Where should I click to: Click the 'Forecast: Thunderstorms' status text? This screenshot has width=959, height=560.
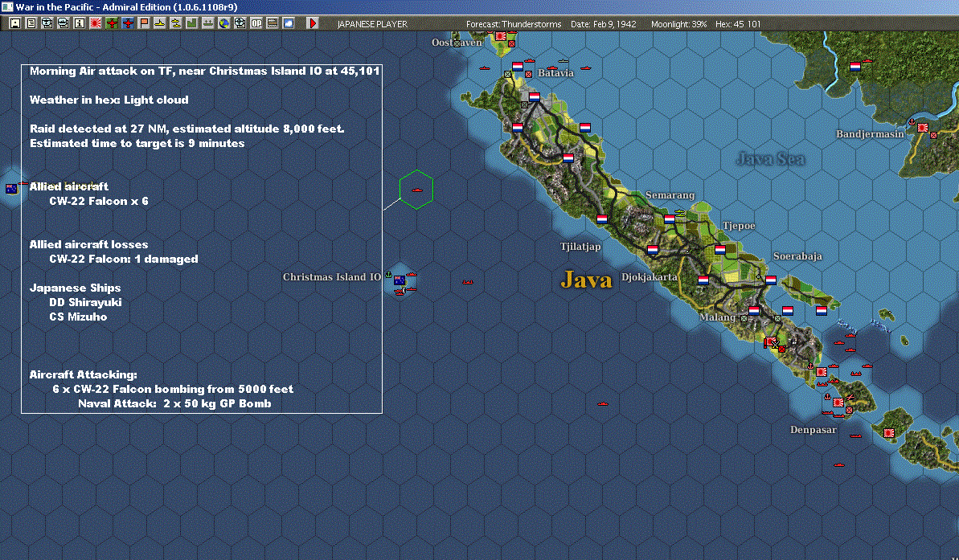514,24
